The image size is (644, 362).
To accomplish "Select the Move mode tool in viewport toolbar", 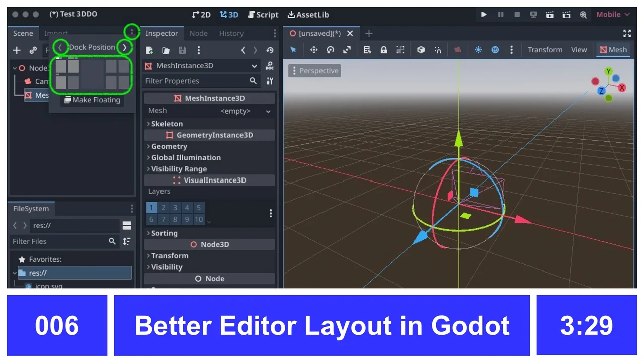I will click(314, 50).
